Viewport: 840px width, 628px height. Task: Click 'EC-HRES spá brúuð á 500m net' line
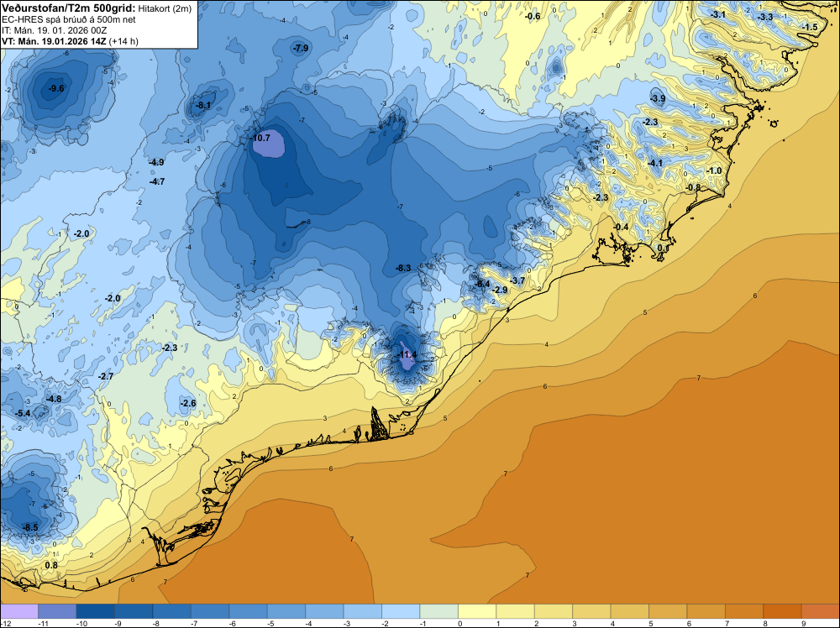pos(69,20)
